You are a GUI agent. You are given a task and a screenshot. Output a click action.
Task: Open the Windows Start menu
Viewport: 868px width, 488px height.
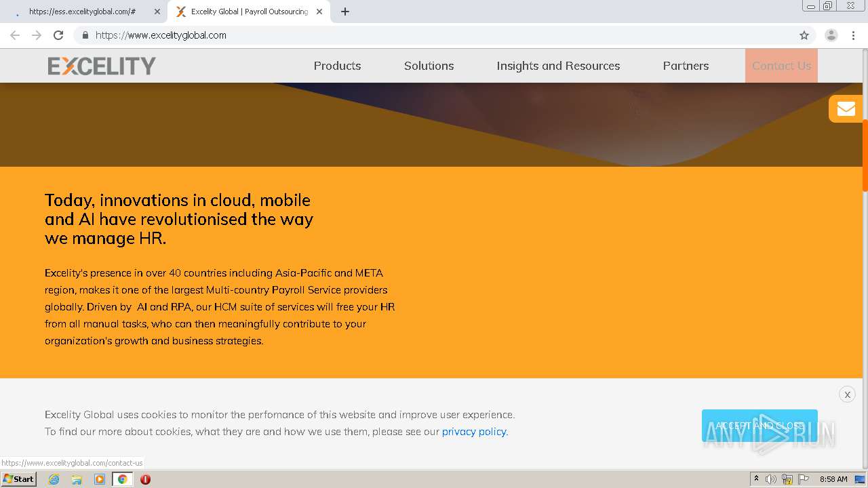19,479
